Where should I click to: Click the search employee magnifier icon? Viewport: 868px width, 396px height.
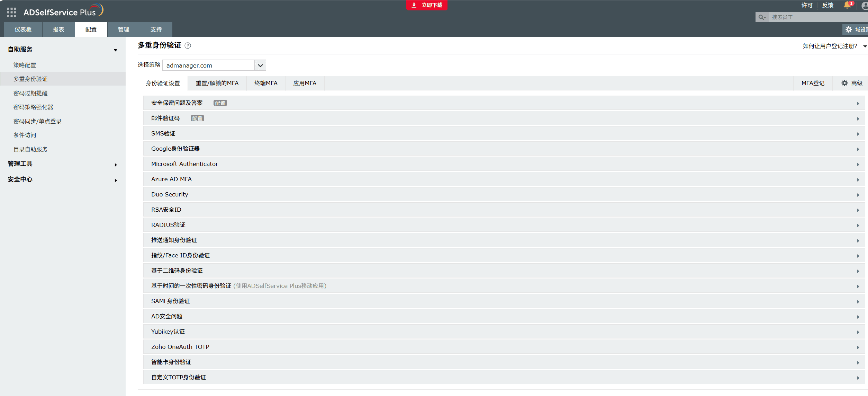coord(761,17)
